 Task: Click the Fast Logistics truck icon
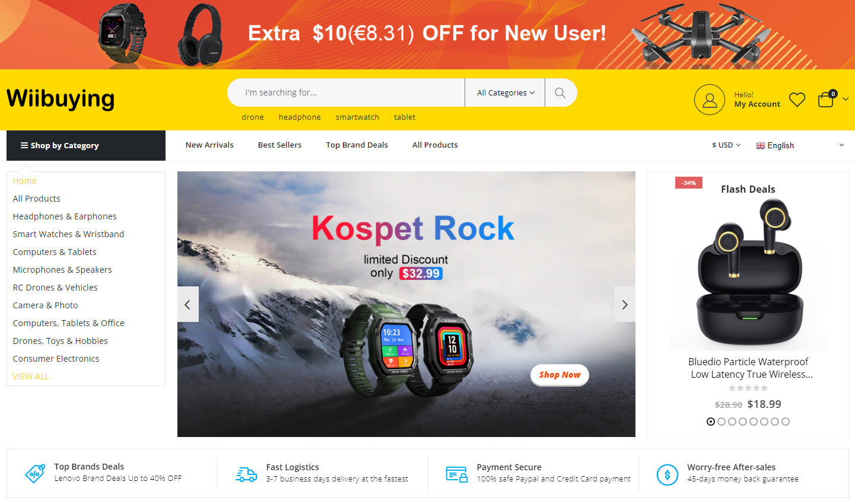(x=246, y=474)
